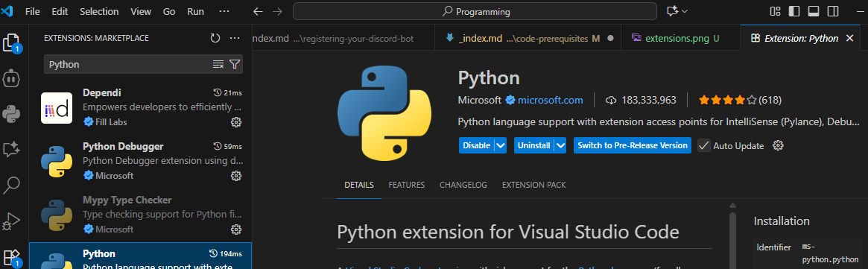Viewport: 868px width, 269px height.
Task: Switch to the EXTENSION PACK tab
Action: tap(533, 185)
